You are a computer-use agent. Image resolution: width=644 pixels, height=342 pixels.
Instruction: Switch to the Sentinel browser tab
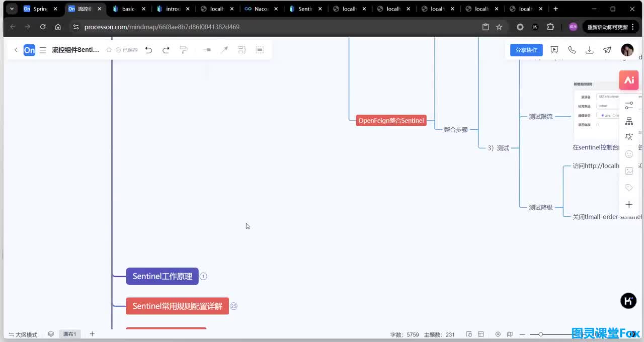pos(305,9)
